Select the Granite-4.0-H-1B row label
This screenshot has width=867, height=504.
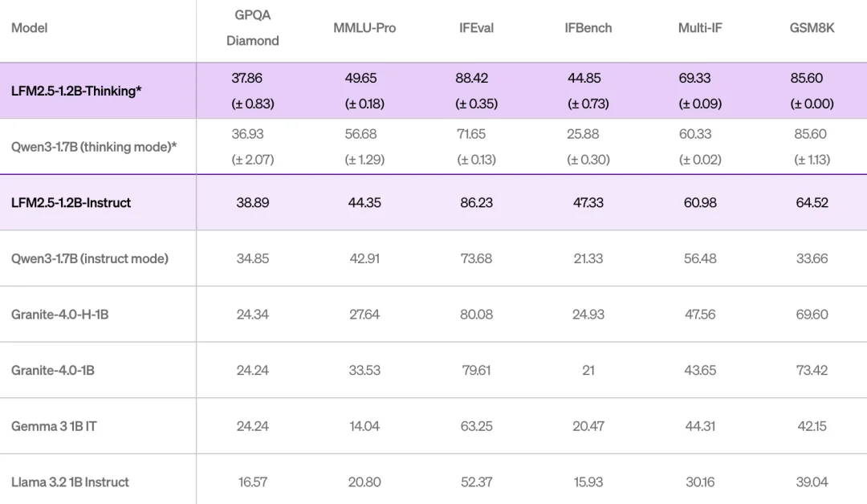coord(60,315)
